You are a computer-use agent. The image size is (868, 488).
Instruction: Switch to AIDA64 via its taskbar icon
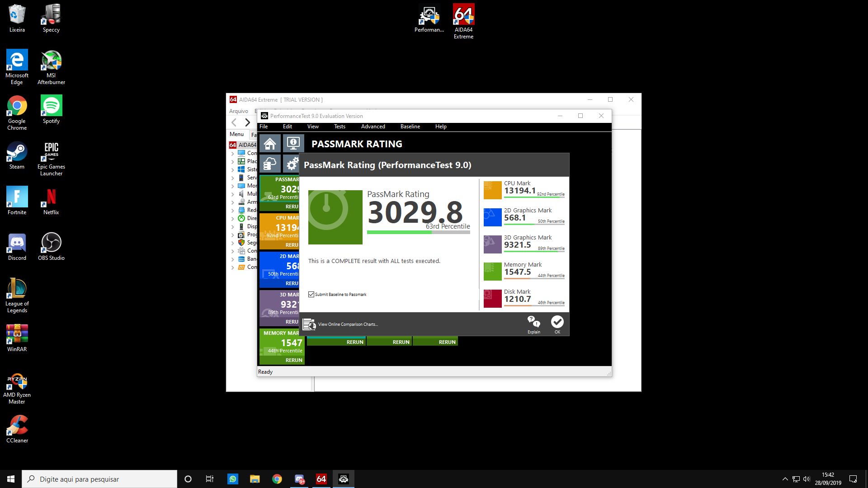click(321, 479)
